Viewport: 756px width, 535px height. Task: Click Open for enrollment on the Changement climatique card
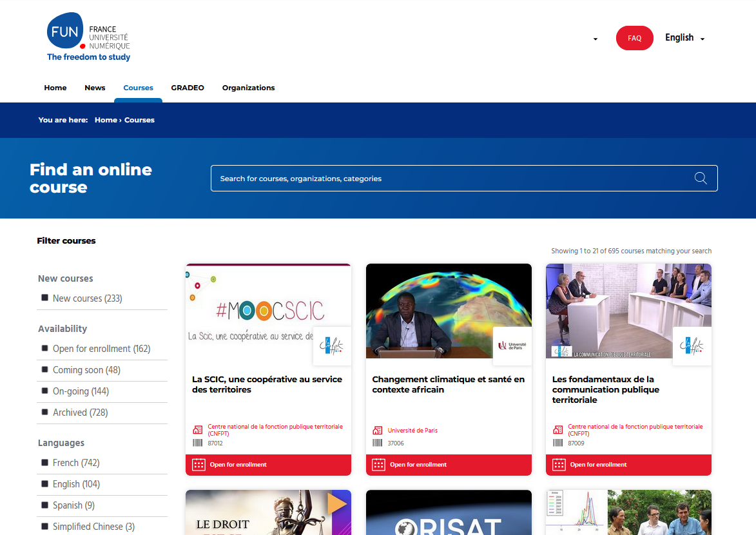tap(449, 465)
